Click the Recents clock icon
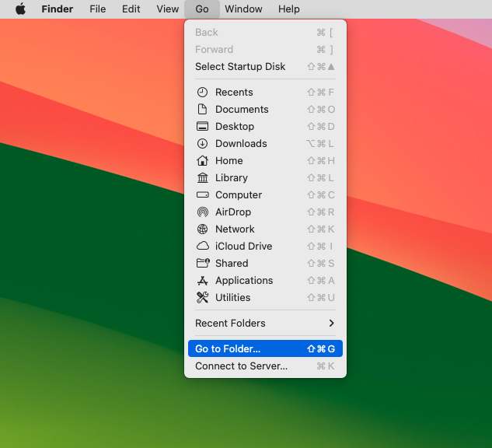The image size is (492, 448). 202,93
